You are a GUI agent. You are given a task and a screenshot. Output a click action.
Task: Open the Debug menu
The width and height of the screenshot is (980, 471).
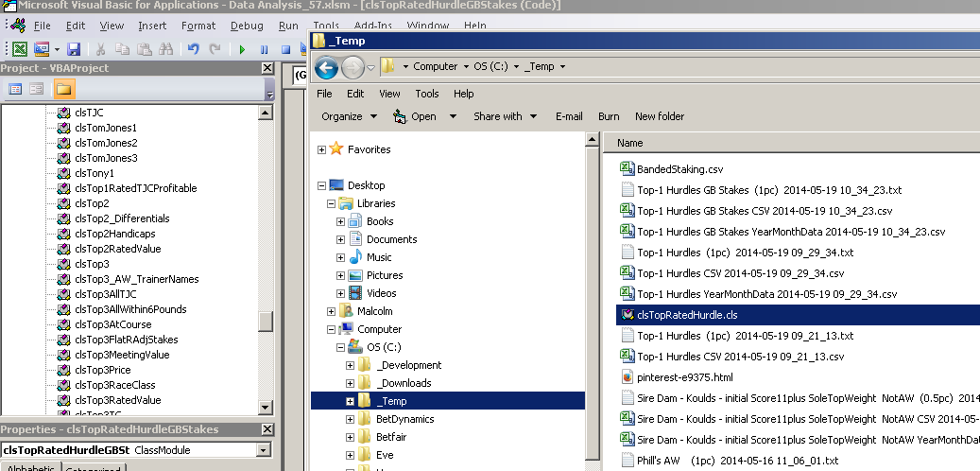(x=247, y=26)
